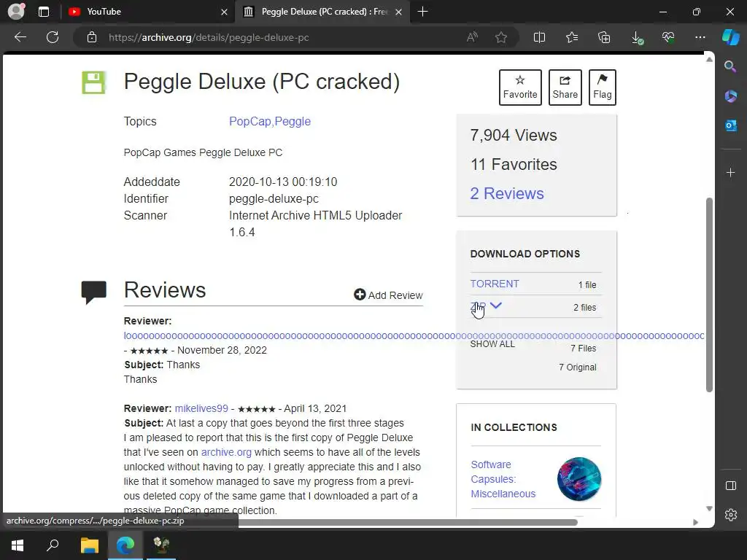This screenshot has height=560, width=747.
Task: Open Windows taskbar search
Action: coord(53,545)
